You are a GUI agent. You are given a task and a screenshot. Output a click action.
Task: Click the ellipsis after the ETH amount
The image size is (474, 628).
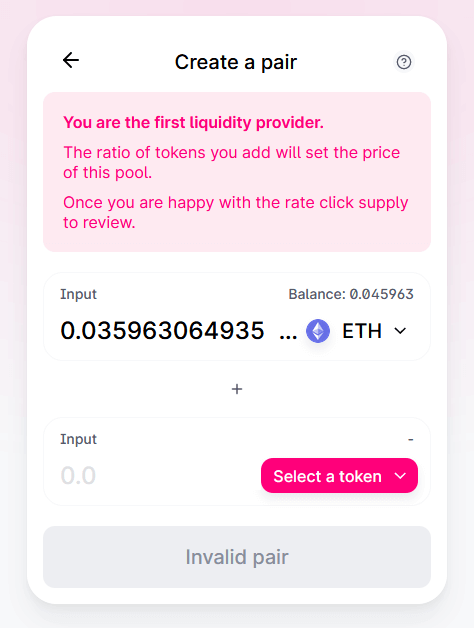[x=288, y=336]
